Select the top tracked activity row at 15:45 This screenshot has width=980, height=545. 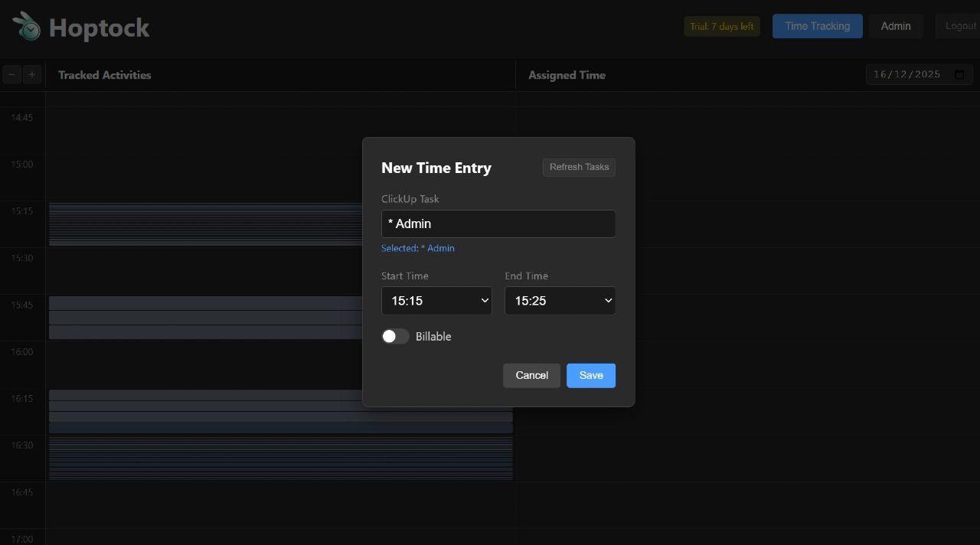(x=205, y=303)
